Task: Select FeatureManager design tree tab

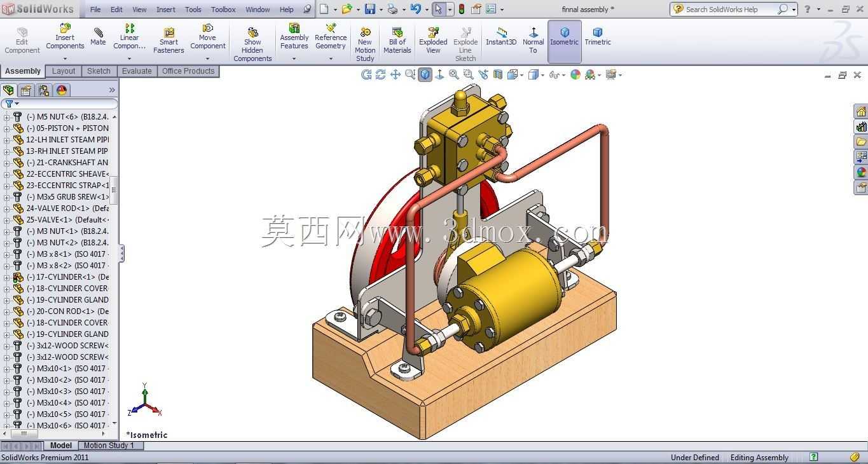Action: [x=8, y=90]
